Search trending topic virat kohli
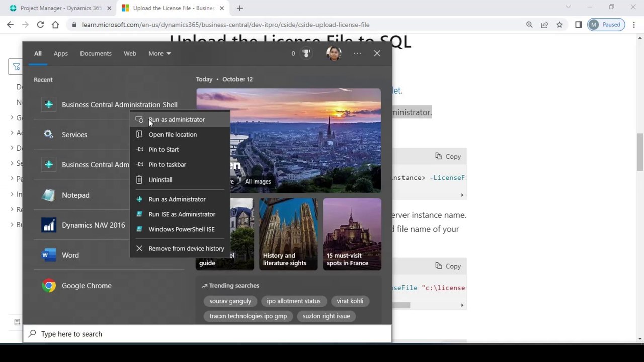The height and width of the screenshot is (362, 644). point(350,301)
